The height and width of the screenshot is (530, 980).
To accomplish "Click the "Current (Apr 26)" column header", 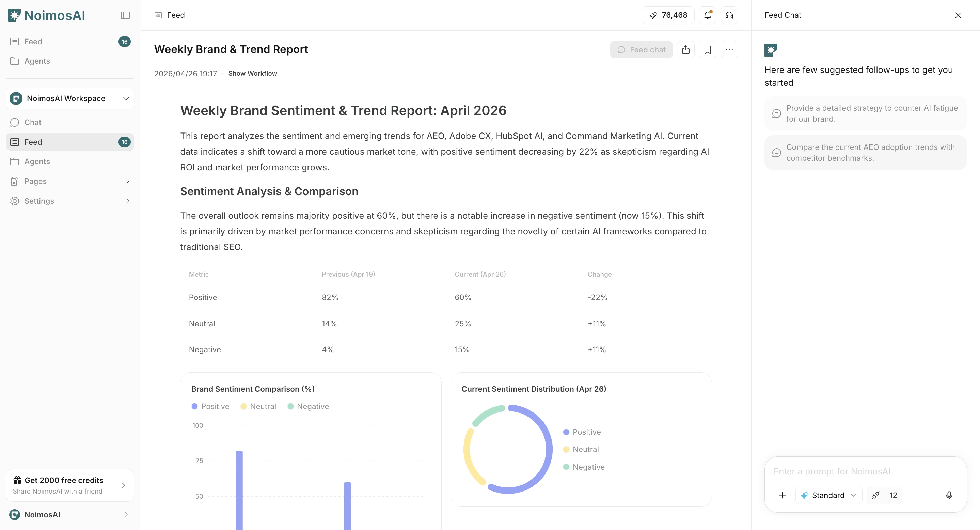I will (x=480, y=274).
